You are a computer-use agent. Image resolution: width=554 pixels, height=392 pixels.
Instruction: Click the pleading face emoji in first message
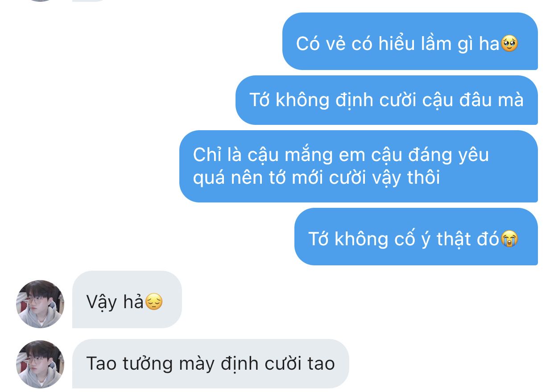pyautogui.click(x=510, y=44)
